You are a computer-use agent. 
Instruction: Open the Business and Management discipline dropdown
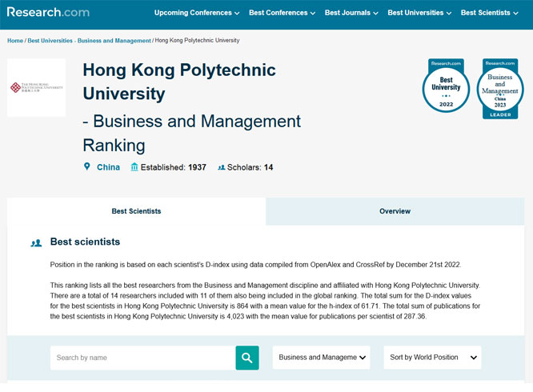(322, 358)
